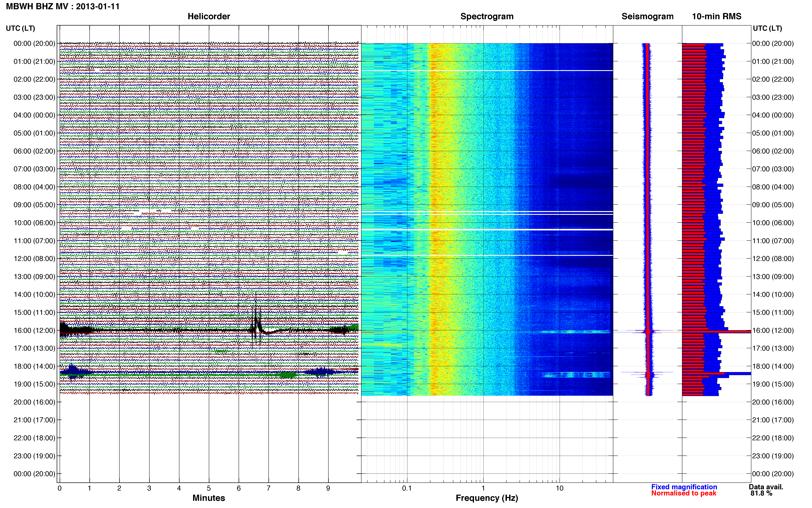Click 23:00 (19:00) on the RMS-side time axis

[x=773, y=456]
